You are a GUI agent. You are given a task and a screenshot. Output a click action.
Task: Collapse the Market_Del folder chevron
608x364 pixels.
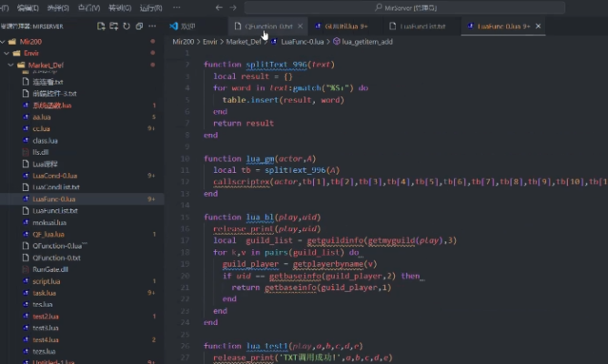coord(13,66)
